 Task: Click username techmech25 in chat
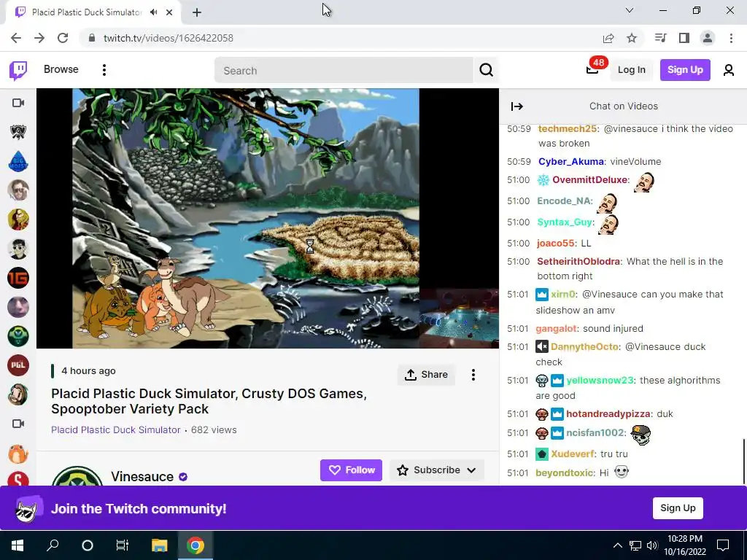click(568, 128)
